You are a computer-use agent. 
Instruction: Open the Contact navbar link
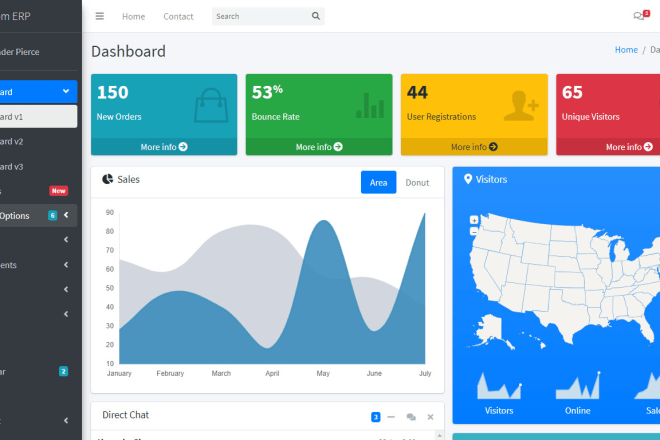tap(178, 16)
